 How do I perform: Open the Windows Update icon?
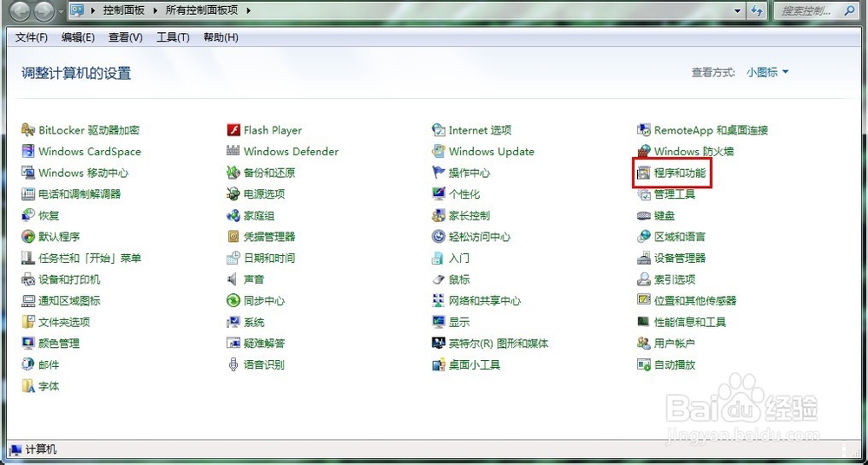(439, 151)
